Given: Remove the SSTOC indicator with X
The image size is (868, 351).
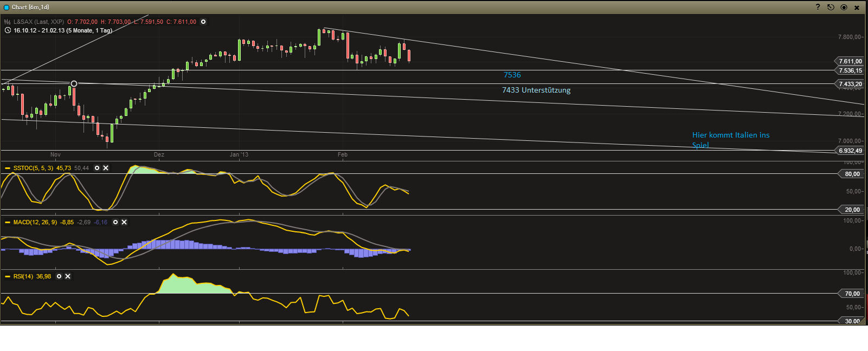Looking at the screenshot, I should coord(106,168).
